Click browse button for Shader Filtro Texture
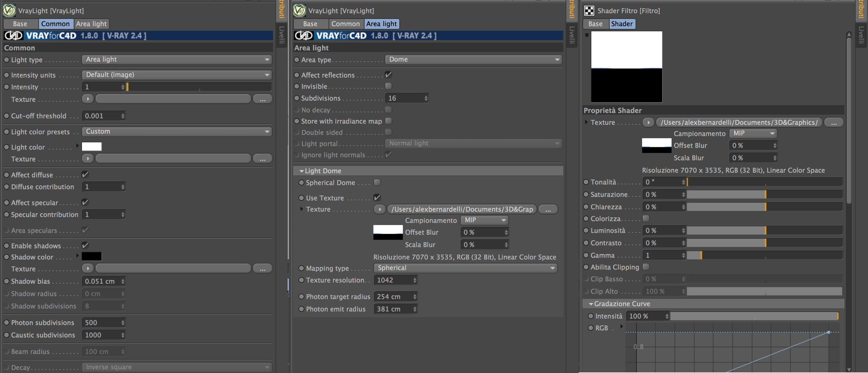Screen dimensions: 868x373 click(833, 123)
